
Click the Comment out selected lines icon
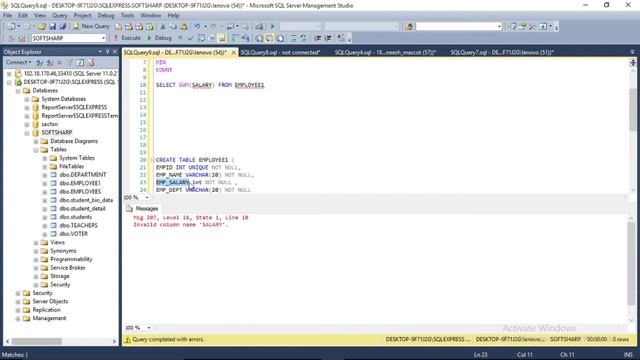(x=293, y=38)
